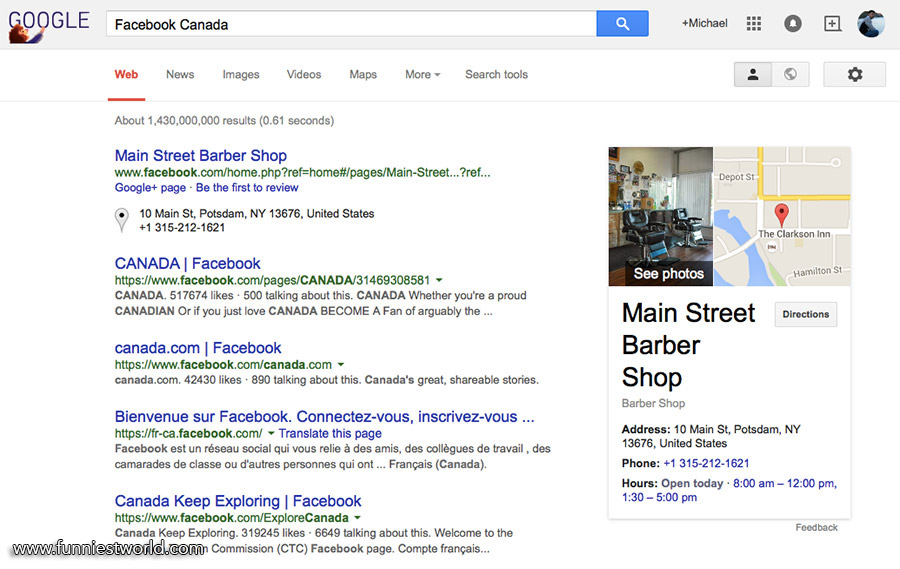Open the settings gear menu
900x569 pixels.
click(x=854, y=74)
